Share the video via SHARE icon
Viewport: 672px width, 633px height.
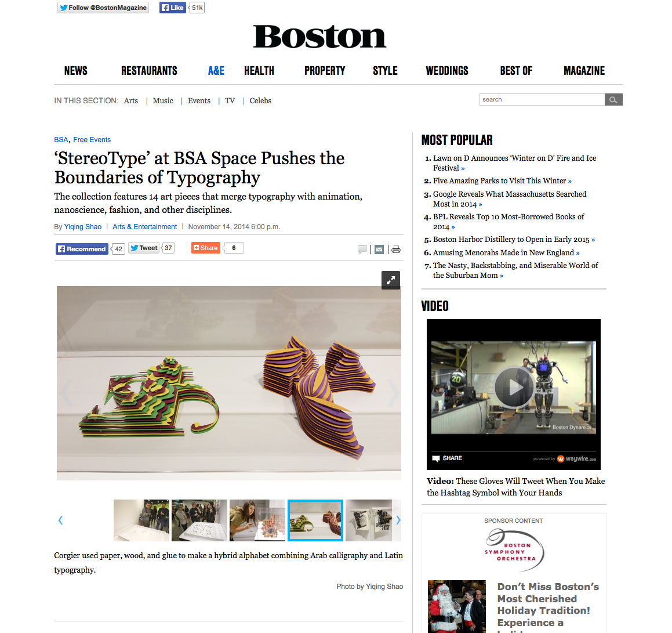pos(447,458)
